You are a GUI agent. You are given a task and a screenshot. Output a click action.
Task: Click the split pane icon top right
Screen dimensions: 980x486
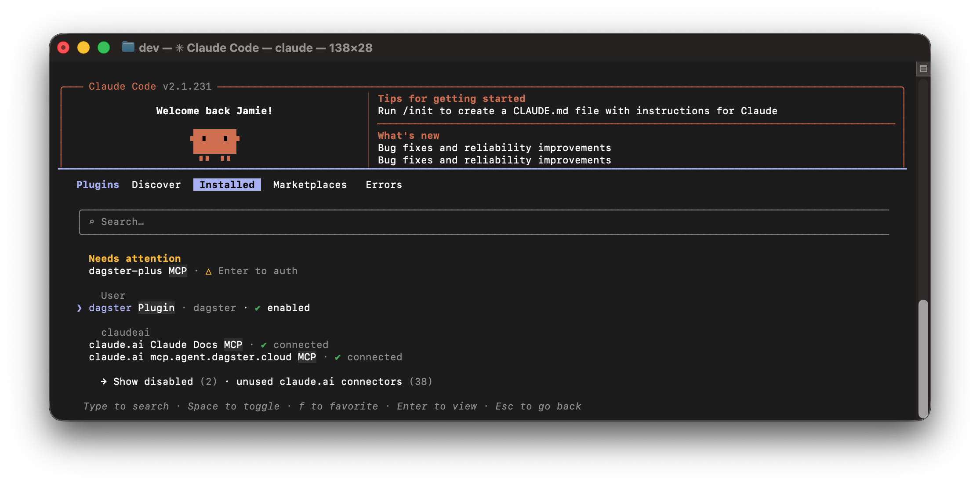tap(923, 69)
